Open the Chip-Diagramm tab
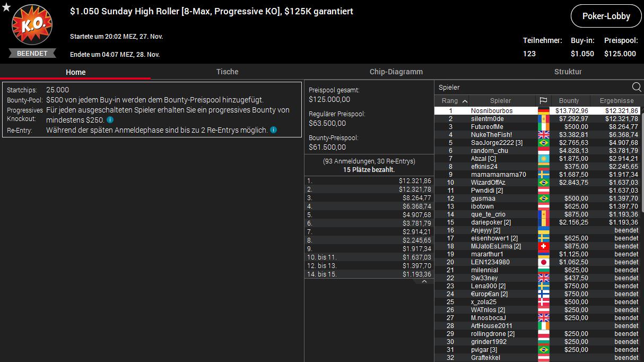Screen dimensions: 644x362 (x=396, y=72)
